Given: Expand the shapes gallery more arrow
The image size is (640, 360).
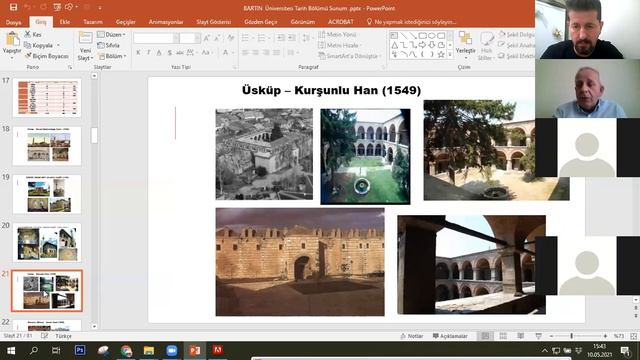Looking at the screenshot, I should [x=450, y=54].
